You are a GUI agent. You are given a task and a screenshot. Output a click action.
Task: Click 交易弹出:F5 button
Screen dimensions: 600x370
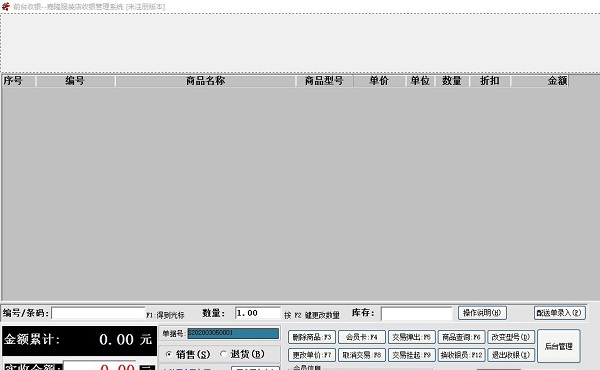pos(412,337)
